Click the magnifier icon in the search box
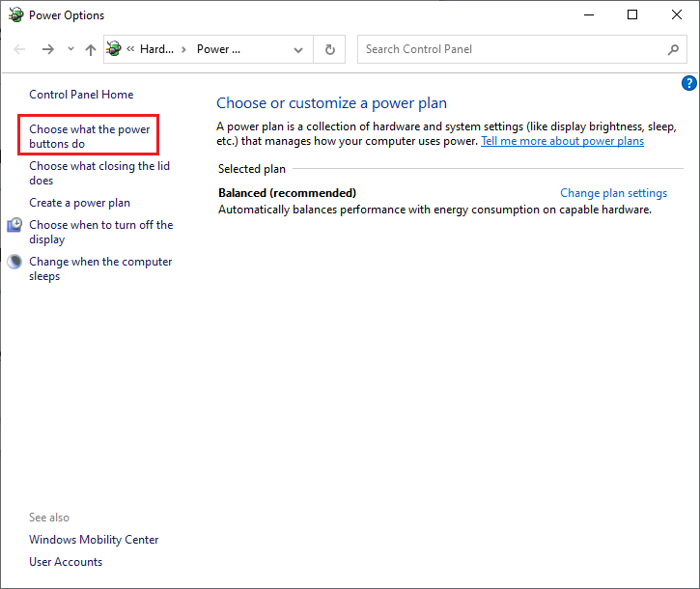700x589 pixels. click(673, 49)
